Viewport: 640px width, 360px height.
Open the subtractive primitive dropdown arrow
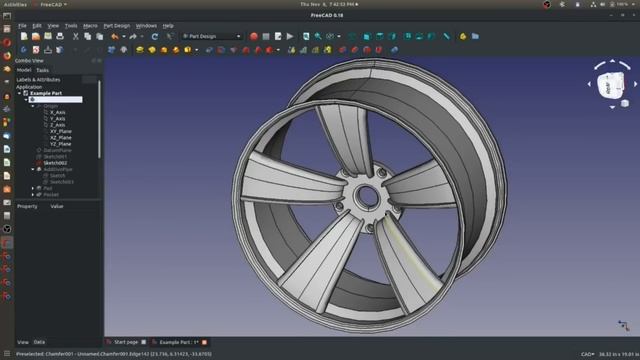tap(278, 50)
